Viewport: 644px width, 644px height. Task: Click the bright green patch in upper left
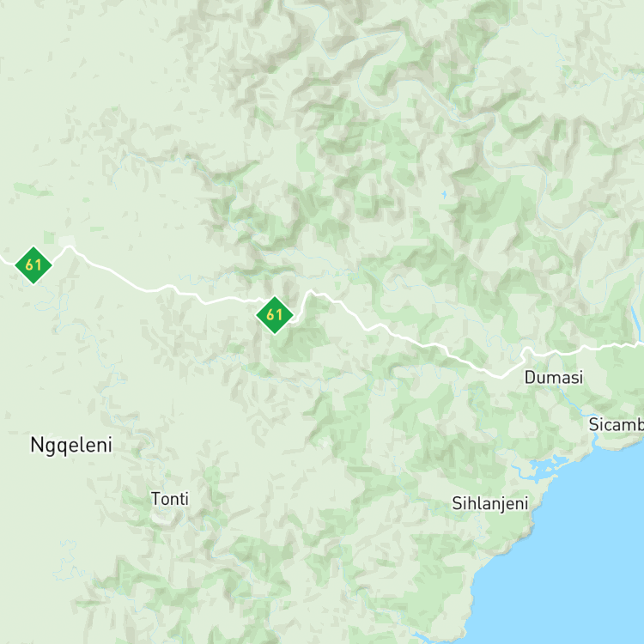tap(33, 190)
